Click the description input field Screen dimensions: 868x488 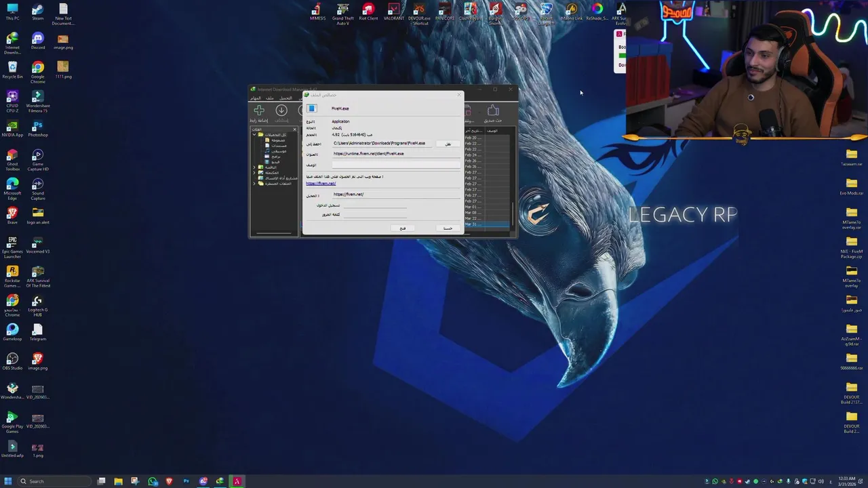pos(396,165)
